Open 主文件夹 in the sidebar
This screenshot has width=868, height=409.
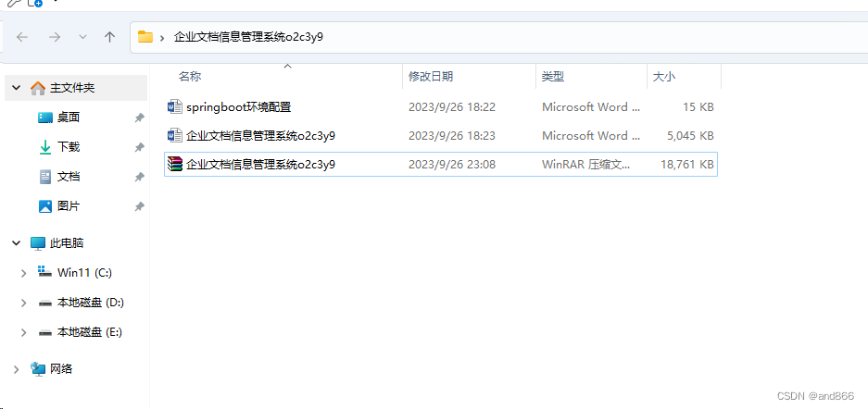click(72, 88)
